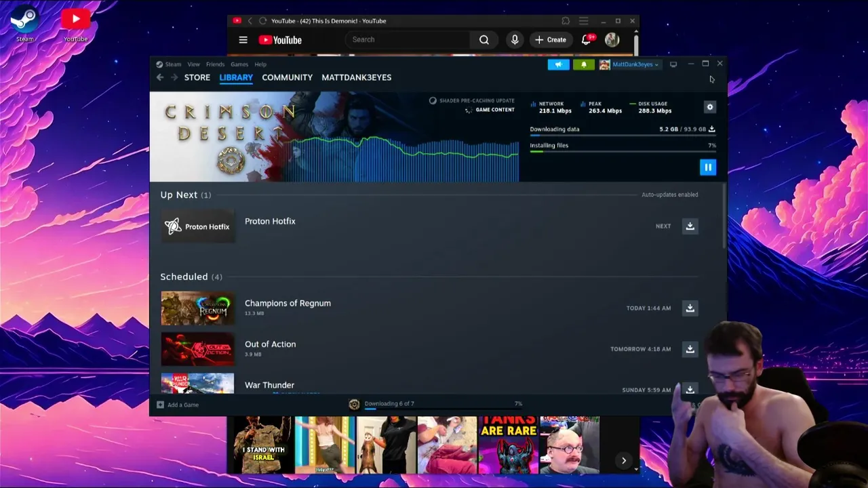Click the Proton Hotfix thumbnail

[197, 226]
